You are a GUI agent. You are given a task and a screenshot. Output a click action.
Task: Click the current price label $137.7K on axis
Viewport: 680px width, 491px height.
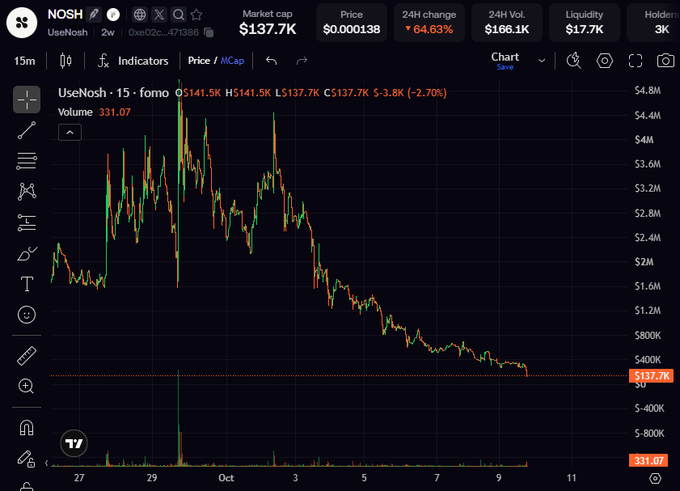651,376
